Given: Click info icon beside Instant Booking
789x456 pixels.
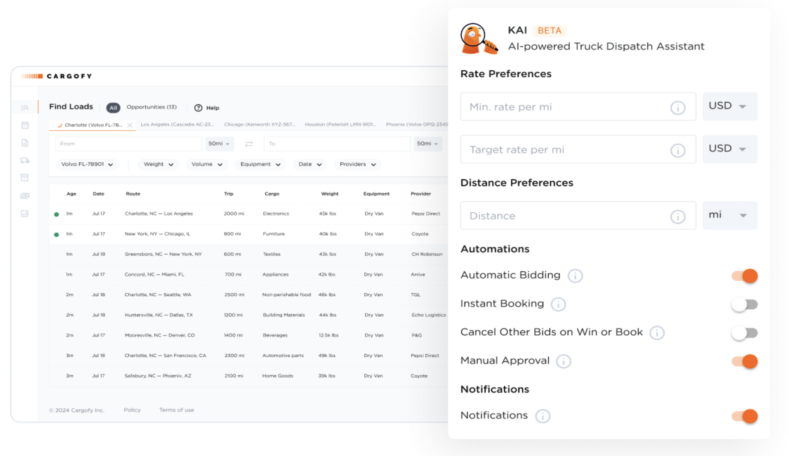Looking at the screenshot, I should pos(558,304).
